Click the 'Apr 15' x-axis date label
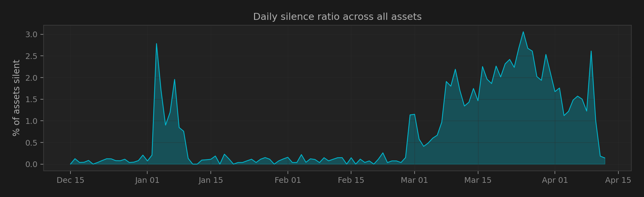The height and width of the screenshot is (197, 644). coord(618,180)
